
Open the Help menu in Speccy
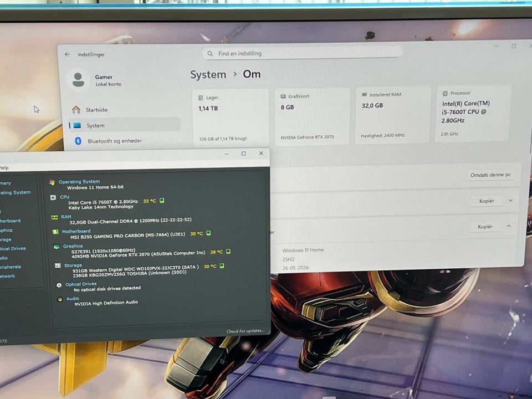4,167
